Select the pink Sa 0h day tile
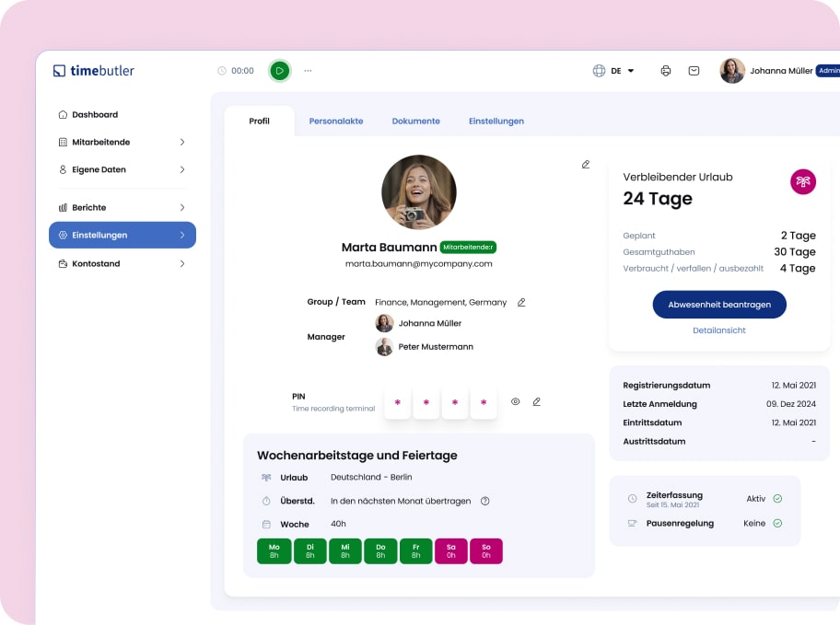The image size is (840, 625). (451, 551)
